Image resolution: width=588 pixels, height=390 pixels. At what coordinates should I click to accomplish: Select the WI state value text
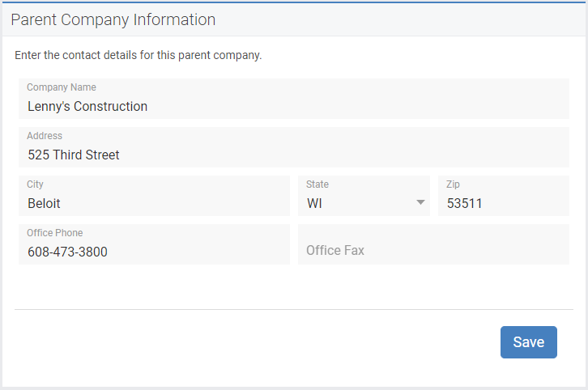pos(314,203)
